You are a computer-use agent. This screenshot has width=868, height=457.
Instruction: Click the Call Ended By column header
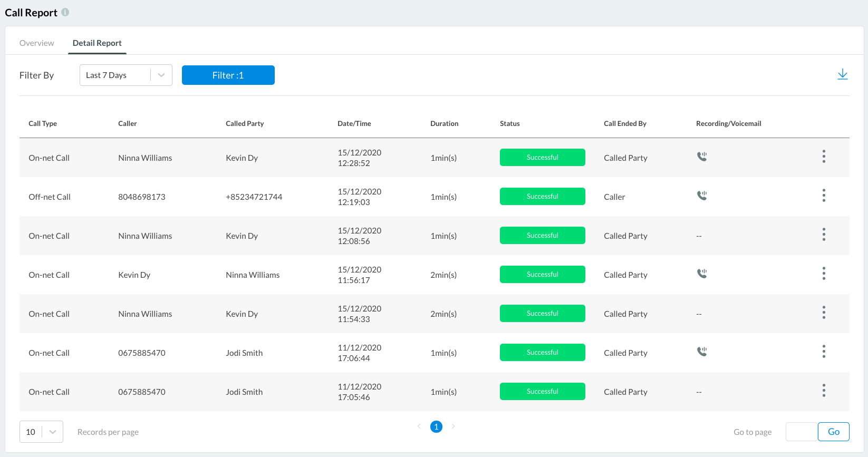coord(625,123)
